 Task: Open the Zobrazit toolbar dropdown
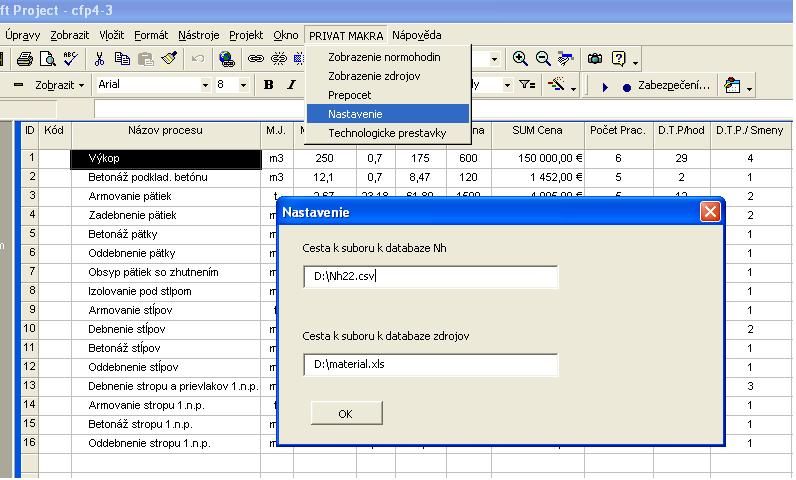pyautogui.click(x=61, y=86)
